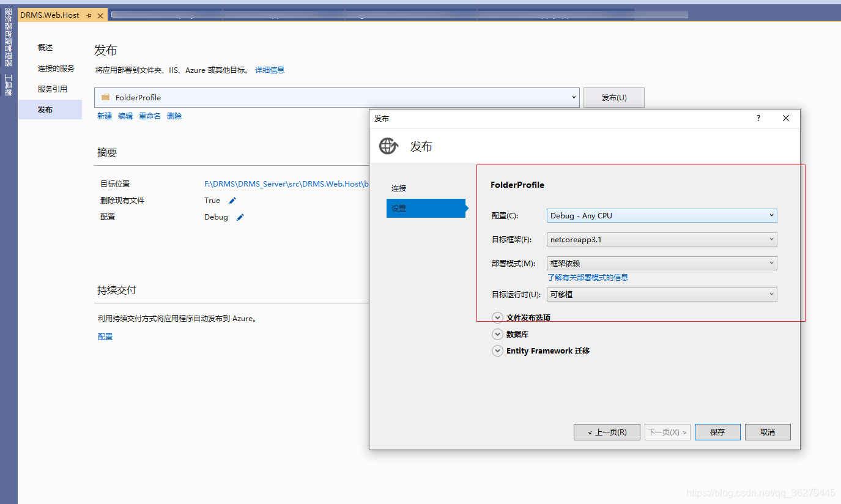841x504 pixels.
Task: Open the 部署模式 dropdown showing 框架依赖
Action: (771, 263)
